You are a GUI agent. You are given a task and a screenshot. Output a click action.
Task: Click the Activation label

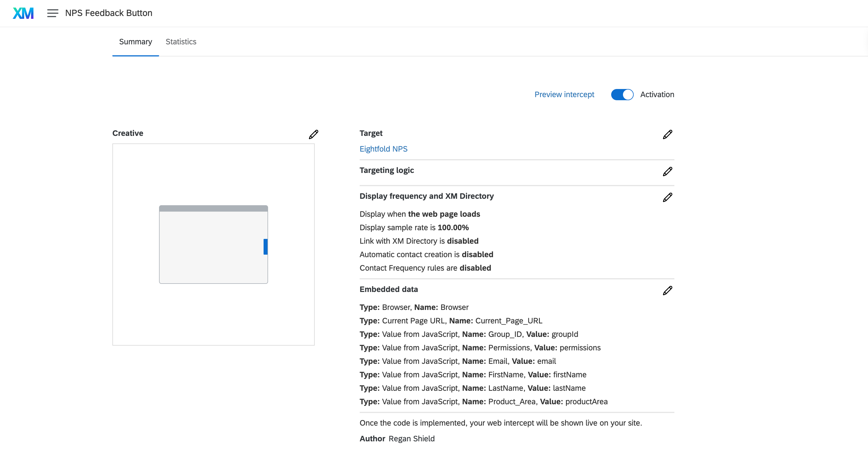point(657,95)
